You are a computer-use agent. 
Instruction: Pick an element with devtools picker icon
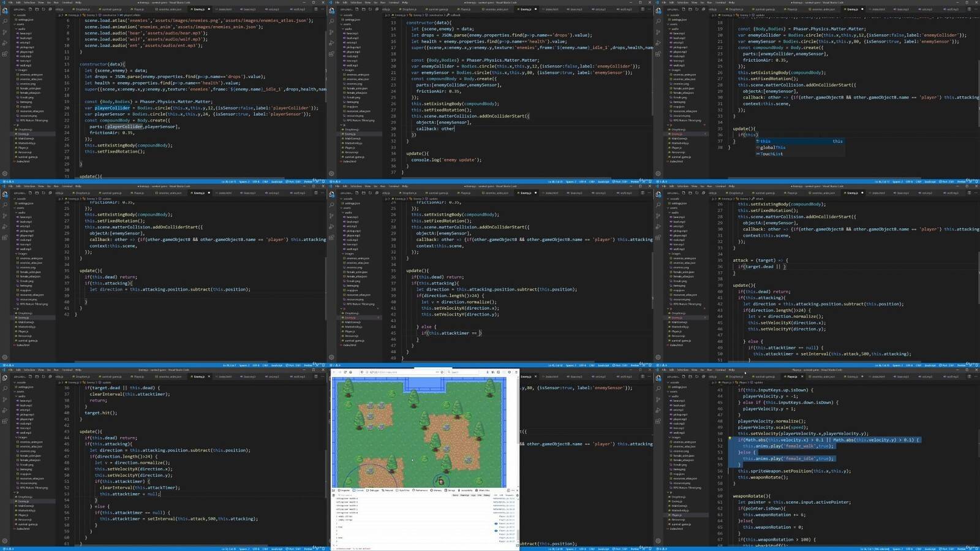(x=333, y=490)
